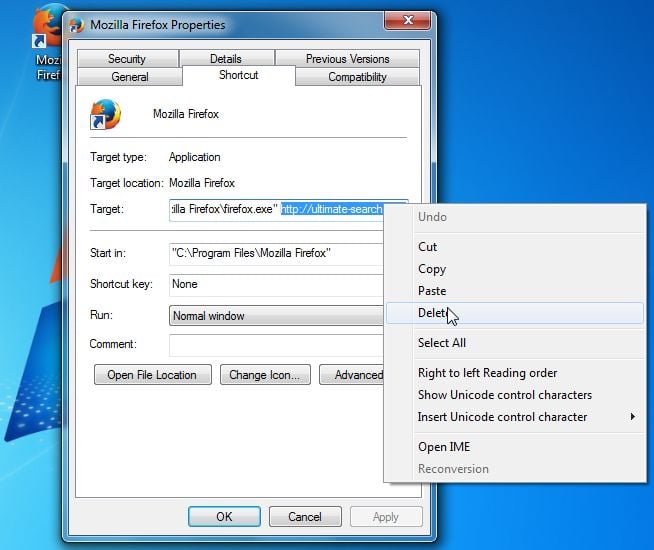Select the Shortcut tab
The width and height of the screenshot is (654, 550).
tap(239, 75)
